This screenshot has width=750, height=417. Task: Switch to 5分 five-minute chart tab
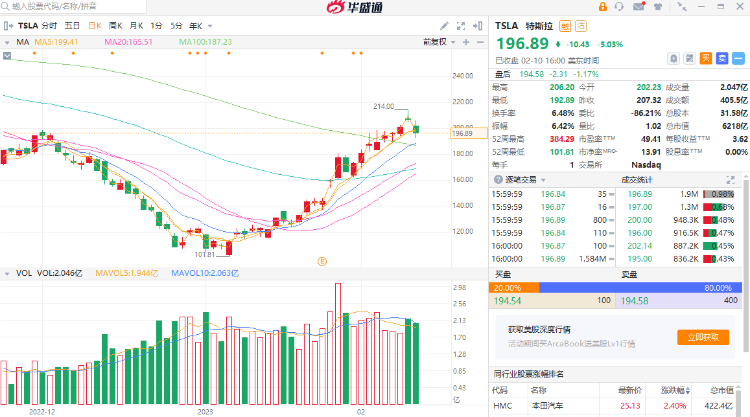pos(176,26)
